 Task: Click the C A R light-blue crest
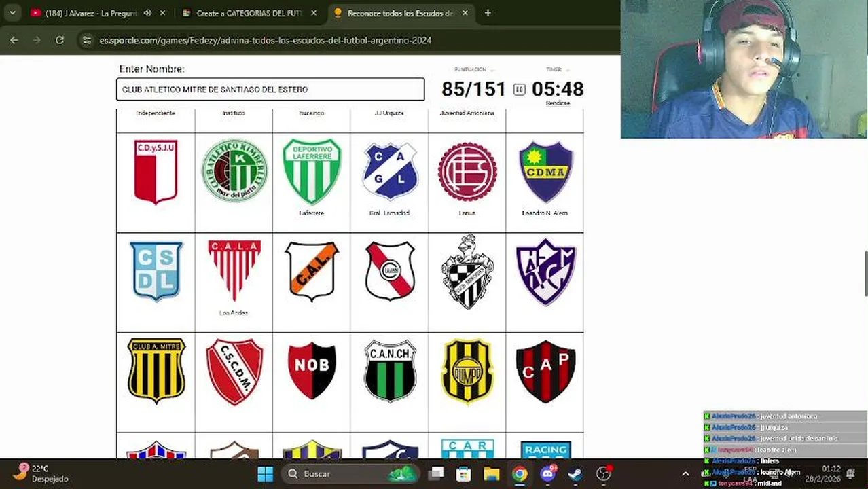467,449
